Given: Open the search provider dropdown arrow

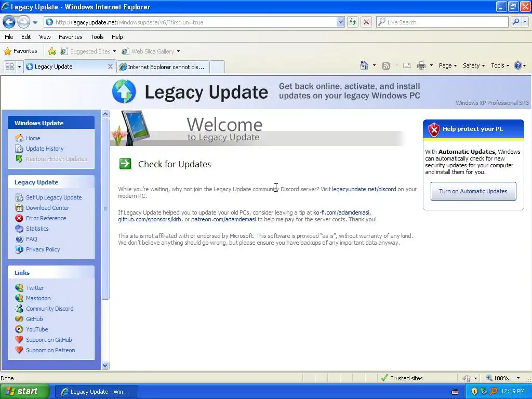Looking at the screenshot, I should (x=525, y=22).
